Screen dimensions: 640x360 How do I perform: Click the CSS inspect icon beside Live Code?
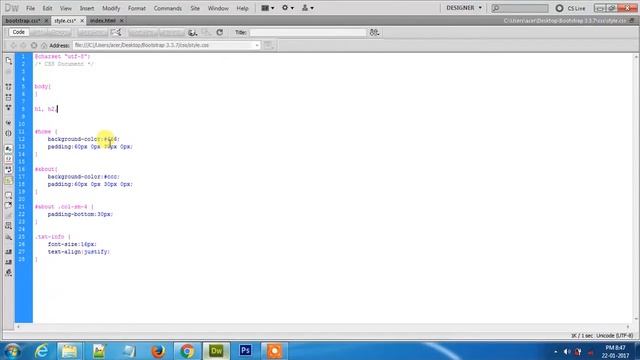tap(116, 32)
